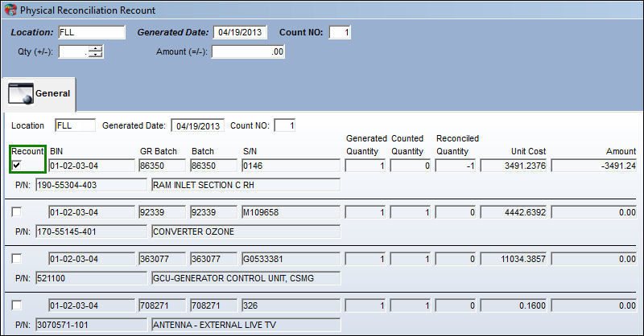Select Unit Cost 3491.2376 field

coord(514,166)
